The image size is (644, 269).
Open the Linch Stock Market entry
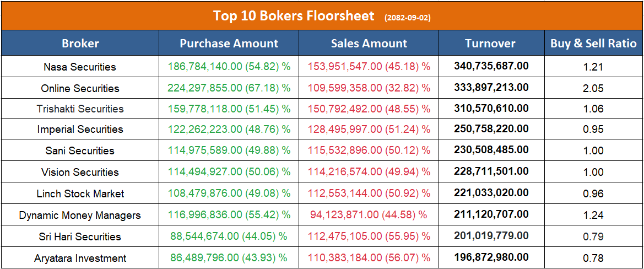[x=80, y=193]
